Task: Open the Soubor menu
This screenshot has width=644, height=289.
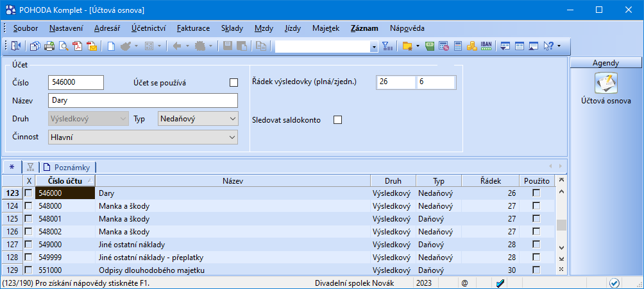Action: tap(26, 28)
